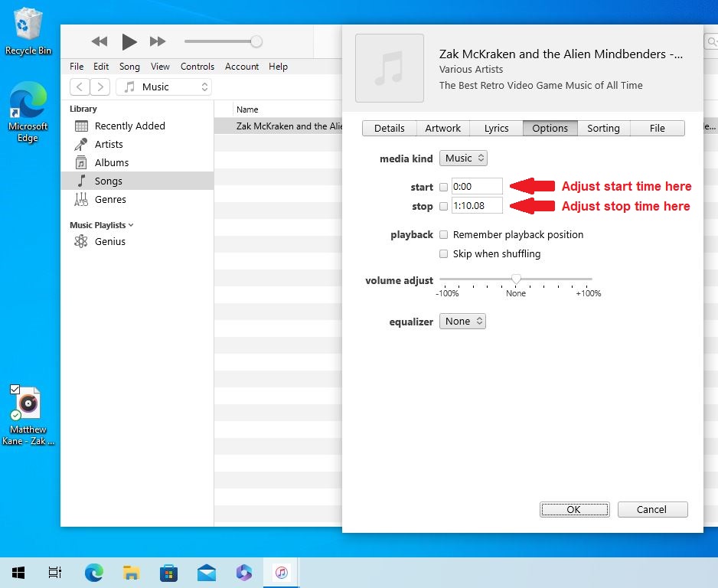
Task: Click the Play button in iTunes
Action: pos(129,41)
